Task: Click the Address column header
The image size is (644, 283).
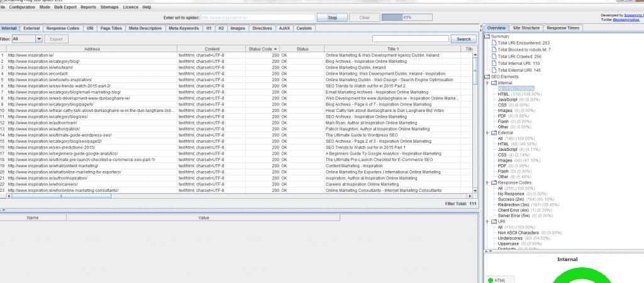Action: pos(92,49)
